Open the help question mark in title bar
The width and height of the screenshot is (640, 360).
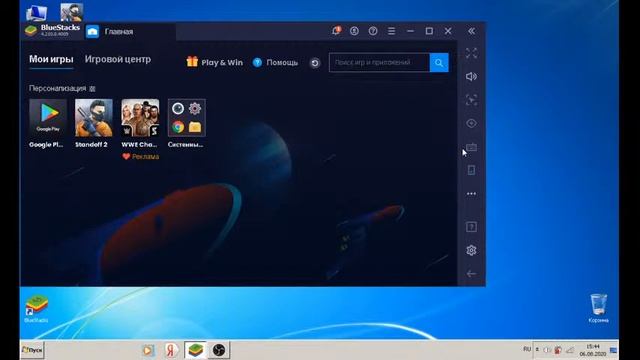coord(373,31)
